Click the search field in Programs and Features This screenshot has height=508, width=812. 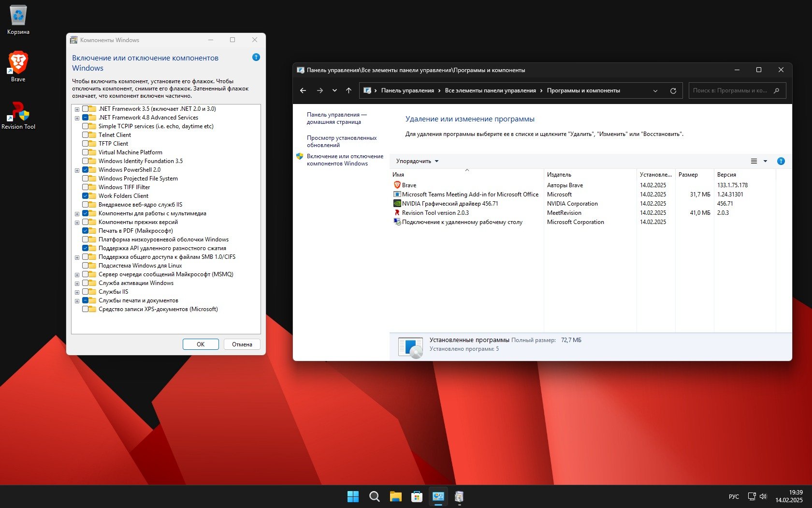click(x=730, y=90)
